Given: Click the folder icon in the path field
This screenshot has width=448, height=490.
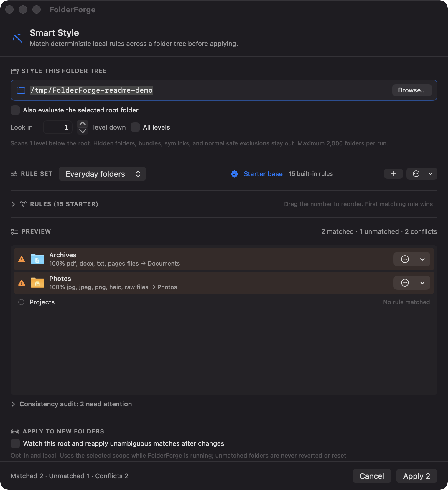Looking at the screenshot, I should [x=21, y=90].
